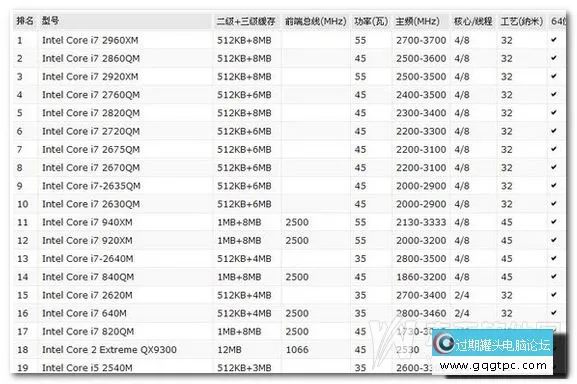The height and width of the screenshot is (384, 577).
Task: Click Intel Core i7 2620M model name
Action: pyautogui.click(x=87, y=295)
